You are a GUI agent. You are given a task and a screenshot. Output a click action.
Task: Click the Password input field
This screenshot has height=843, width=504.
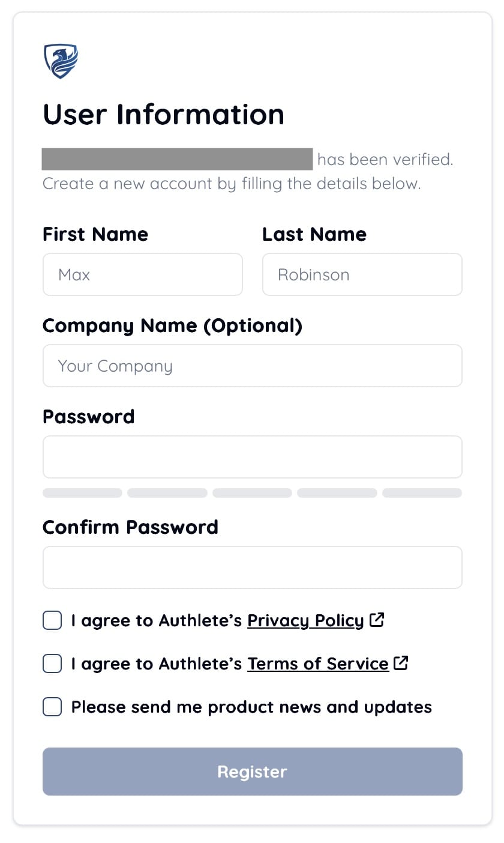[252, 457]
